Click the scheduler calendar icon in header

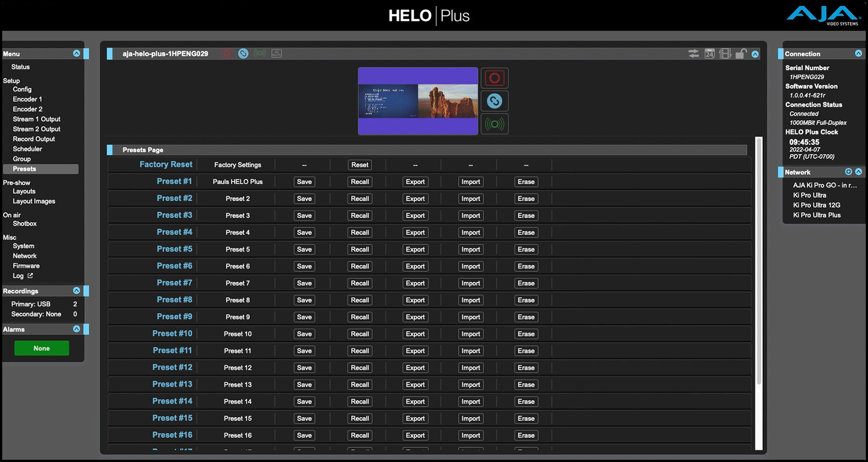click(x=710, y=54)
